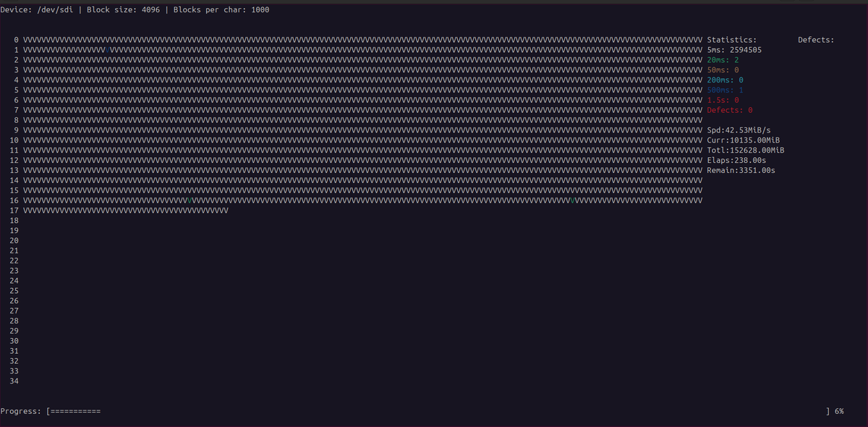The height and width of the screenshot is (427, 868).
Task: Click the block row on line 8
Action: 363,120
